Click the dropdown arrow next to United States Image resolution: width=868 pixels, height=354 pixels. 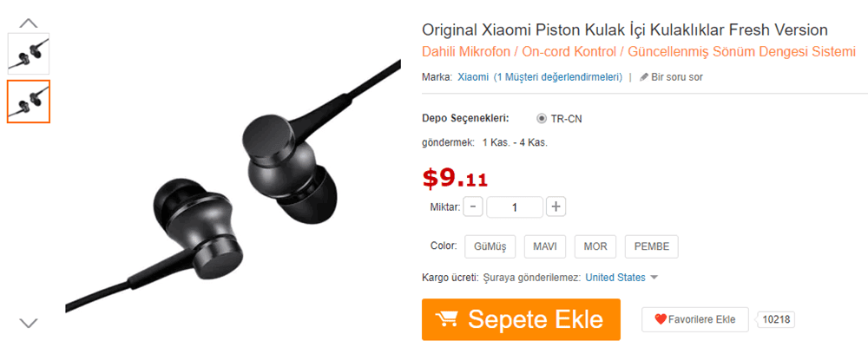[x=654, y=278]
